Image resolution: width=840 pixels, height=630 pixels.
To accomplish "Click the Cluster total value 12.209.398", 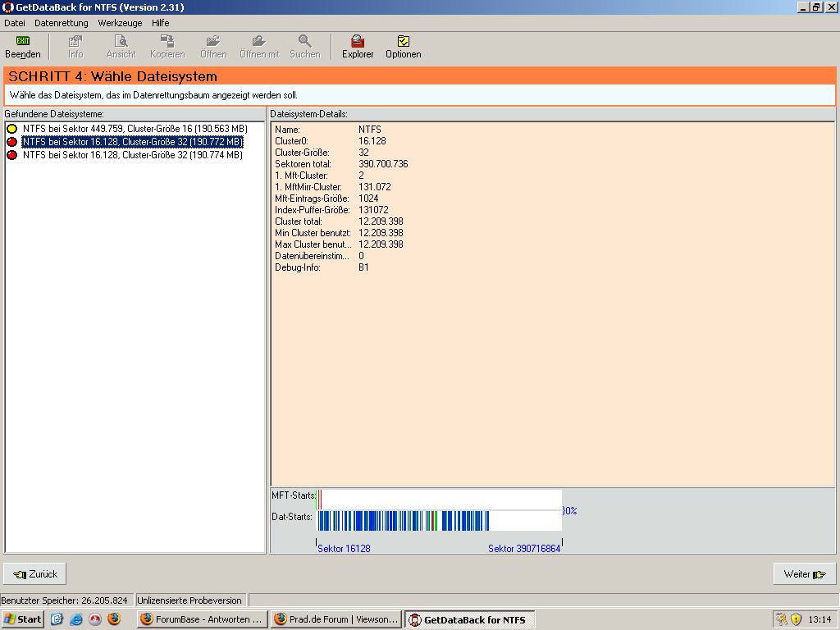I will click(381, 221).
